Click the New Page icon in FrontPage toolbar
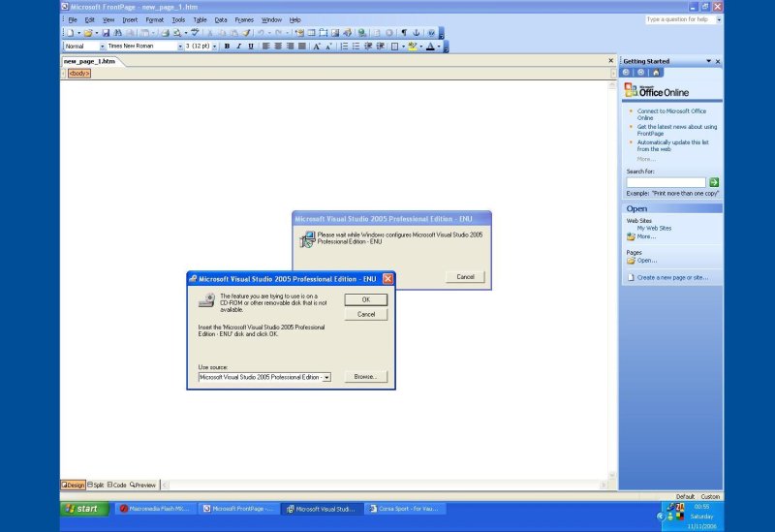The width and height of the screenshot is (775, 532). [x=70, y=33]
